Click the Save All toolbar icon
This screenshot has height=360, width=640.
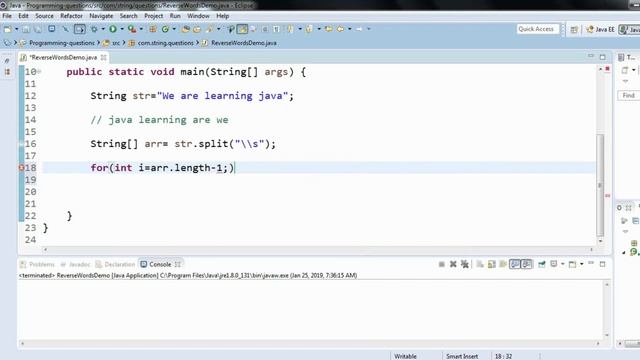pyautogui.click(x=37, y=29)
